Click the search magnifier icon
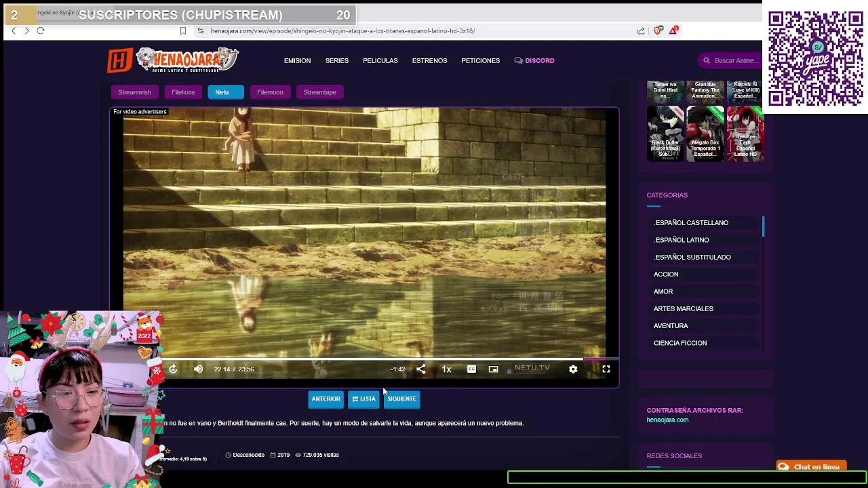 coord(706,60)
